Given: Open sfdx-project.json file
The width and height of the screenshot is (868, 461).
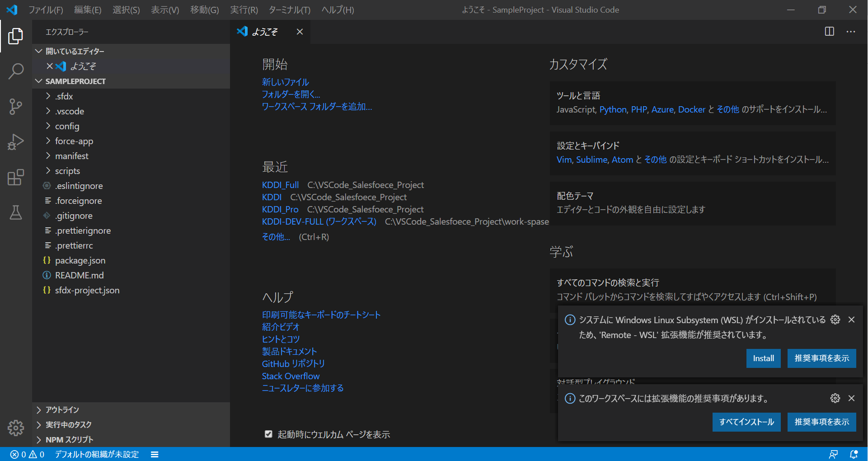Looking at the screenshot, I should click(x=131, y=290).
